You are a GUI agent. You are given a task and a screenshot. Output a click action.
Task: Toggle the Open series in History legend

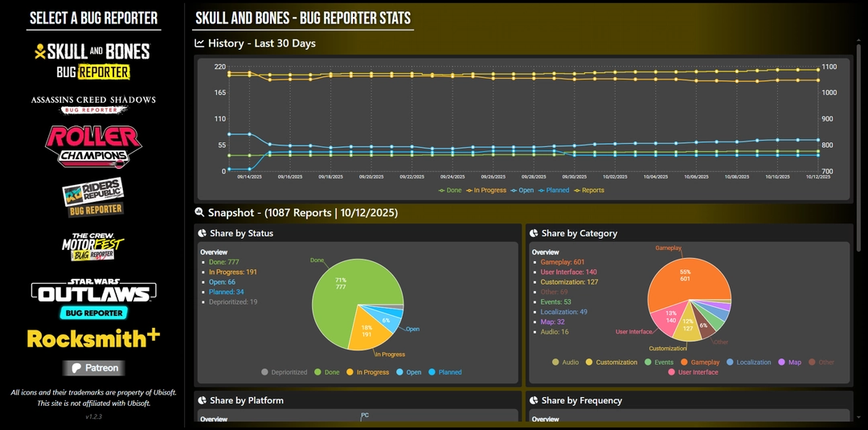pyautogui.click(x=522, y=190)
